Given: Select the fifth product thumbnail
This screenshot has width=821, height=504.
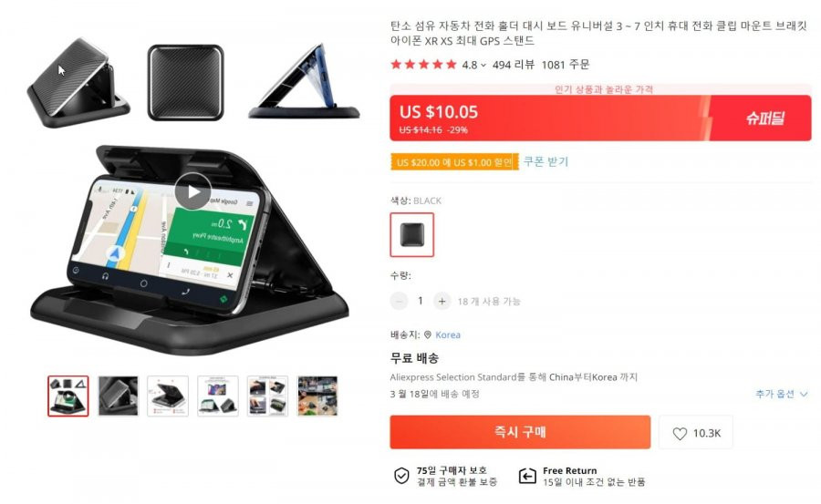Looking at the screenshot, I should click(267, 396).
